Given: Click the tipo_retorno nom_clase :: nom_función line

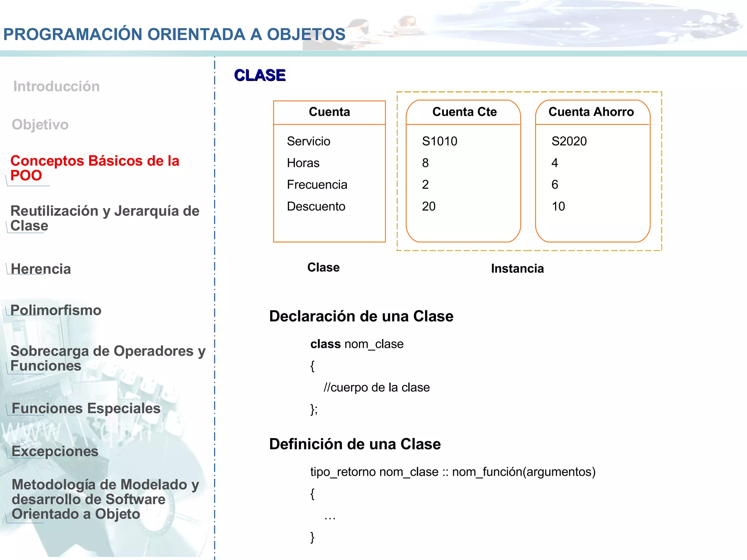Looking at the screenshot, I should (x=453, y=472).
